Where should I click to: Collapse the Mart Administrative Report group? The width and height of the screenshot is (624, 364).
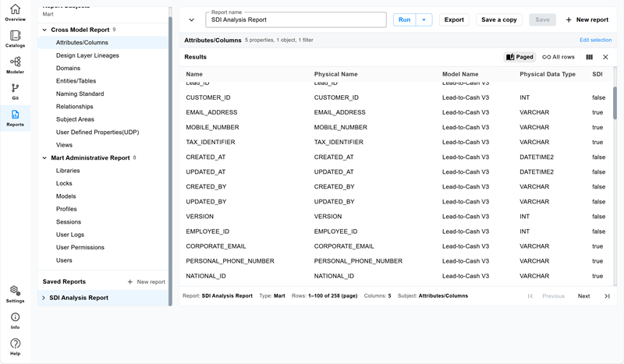[x=44, y=158]
